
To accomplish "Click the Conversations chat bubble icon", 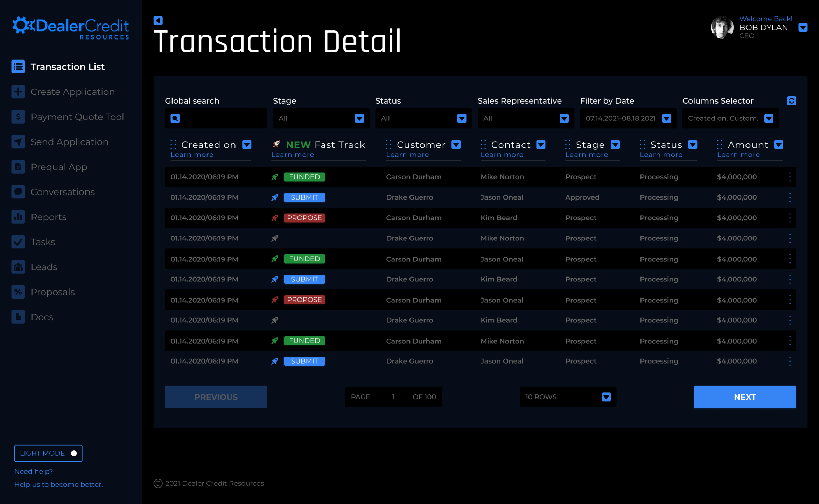I will pos(18,192).
